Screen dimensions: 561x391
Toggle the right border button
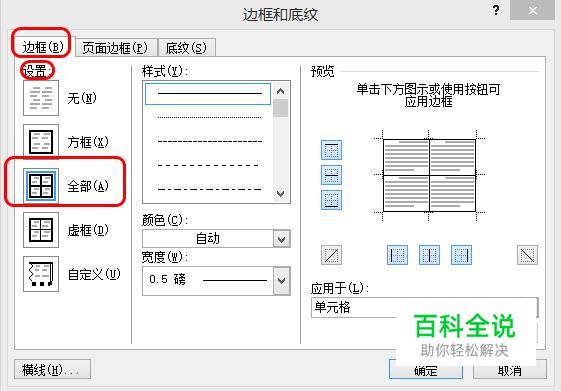click(x=461, y=255)
